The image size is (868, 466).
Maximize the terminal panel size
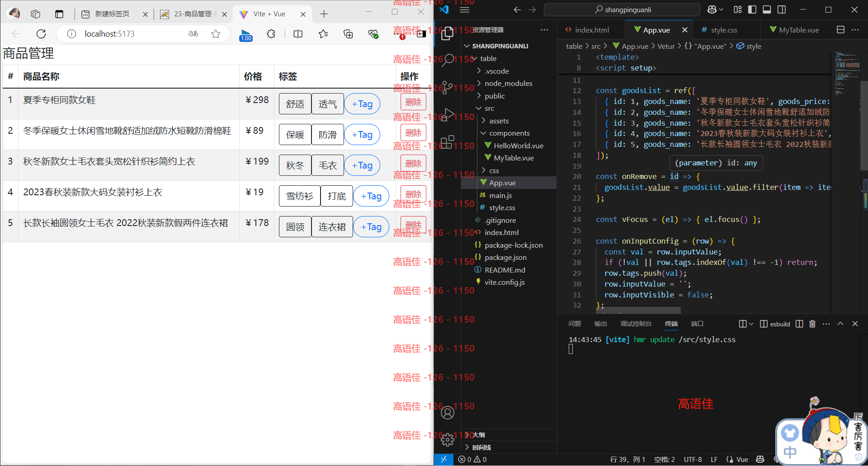click(840, 324)
